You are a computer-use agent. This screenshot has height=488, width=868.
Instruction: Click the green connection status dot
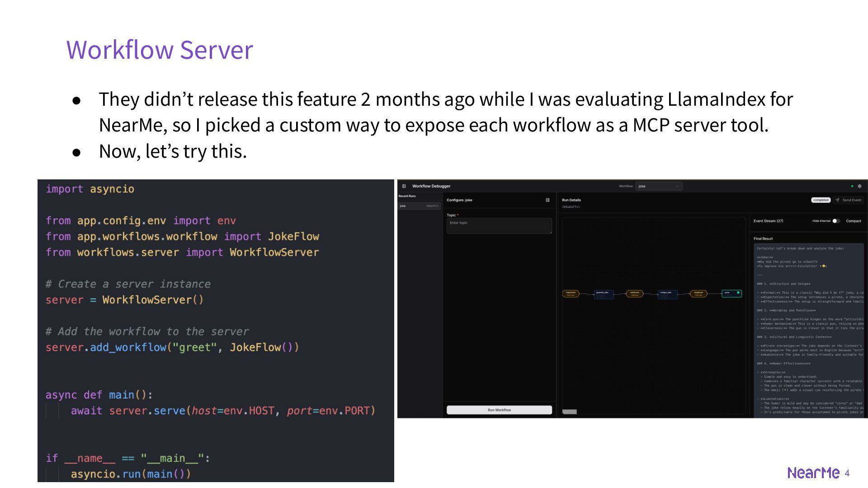click(x=852, y=186)
